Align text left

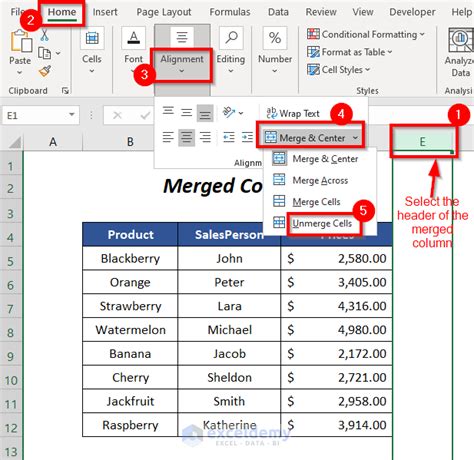(168, 137)
